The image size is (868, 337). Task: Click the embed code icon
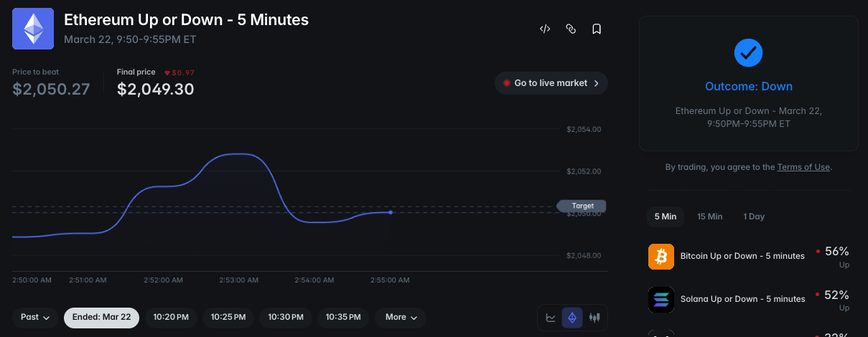tap(545, 29)
